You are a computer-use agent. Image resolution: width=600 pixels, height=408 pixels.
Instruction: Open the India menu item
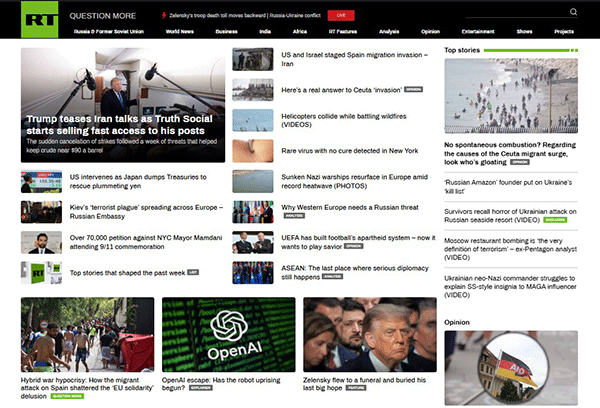coord(265,31)
